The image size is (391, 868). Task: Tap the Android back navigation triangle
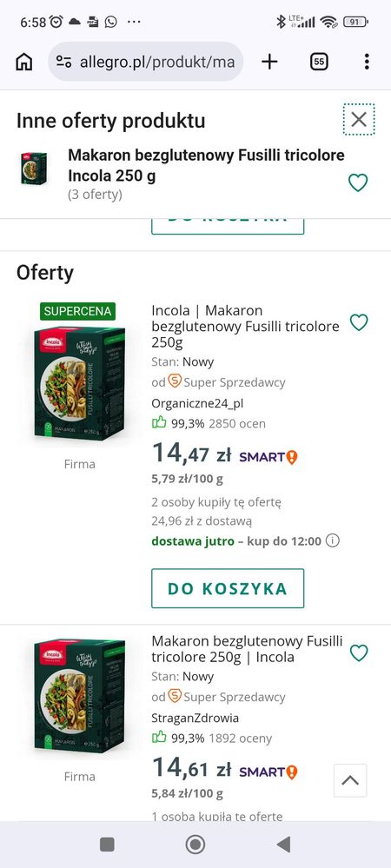(x=283, y=845)
